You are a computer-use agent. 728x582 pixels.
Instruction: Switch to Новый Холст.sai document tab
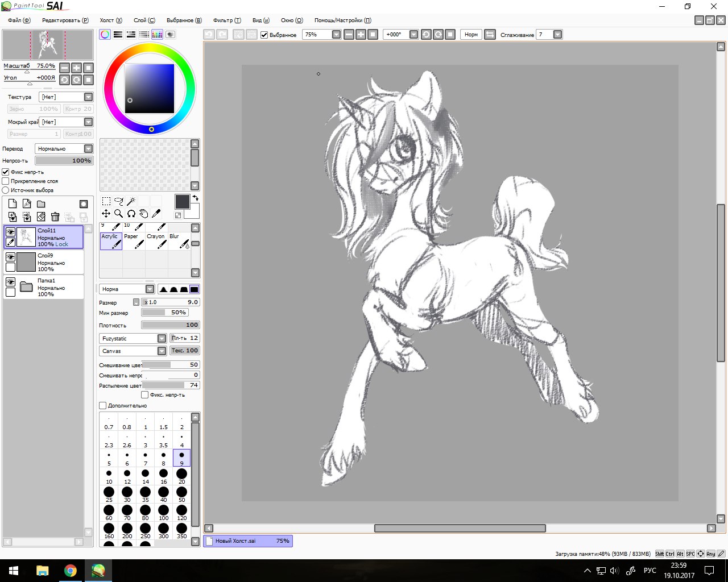click(248, 541)
